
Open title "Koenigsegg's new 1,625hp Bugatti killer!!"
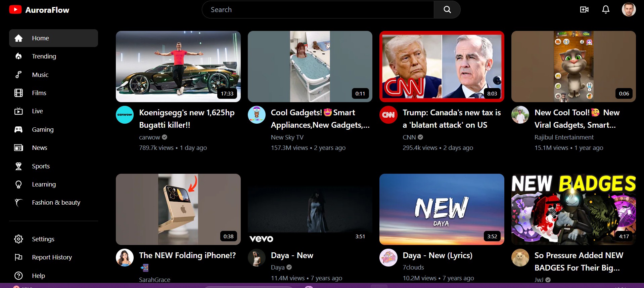coord(187,119)
